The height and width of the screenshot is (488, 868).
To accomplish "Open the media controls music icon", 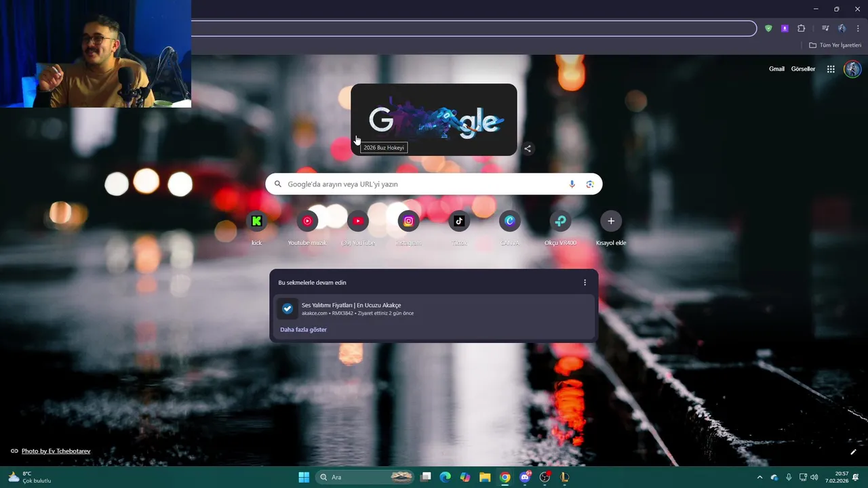I will click(x=825, y=28).
